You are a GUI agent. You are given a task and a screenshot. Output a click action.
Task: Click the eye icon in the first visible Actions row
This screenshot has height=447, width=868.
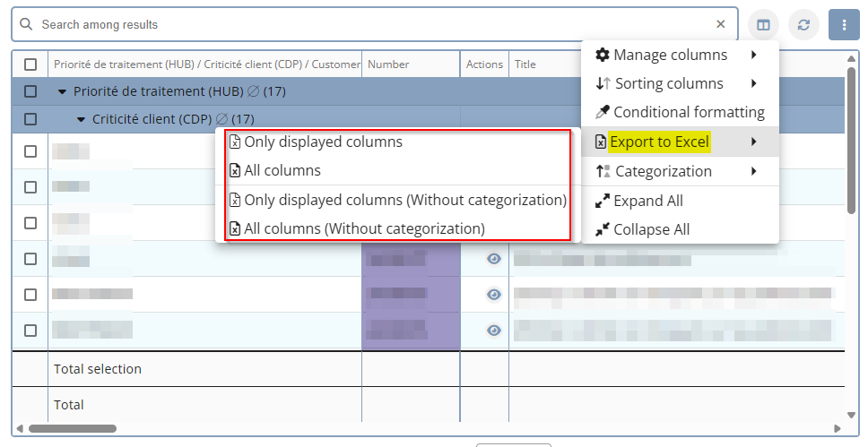pyautogui.click(x=493, y=259)
